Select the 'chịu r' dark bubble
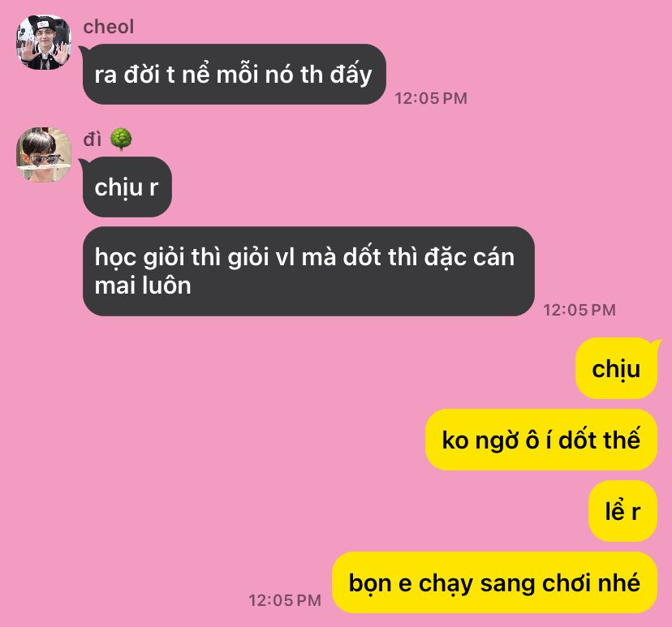 point(127,187)
